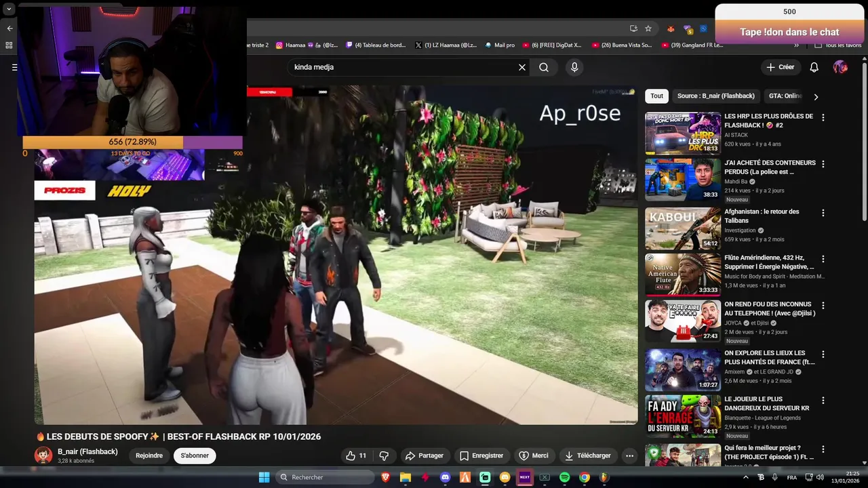Click the Créer button
868x488 pixels.
pyautogui.click(x=781, y=67)
